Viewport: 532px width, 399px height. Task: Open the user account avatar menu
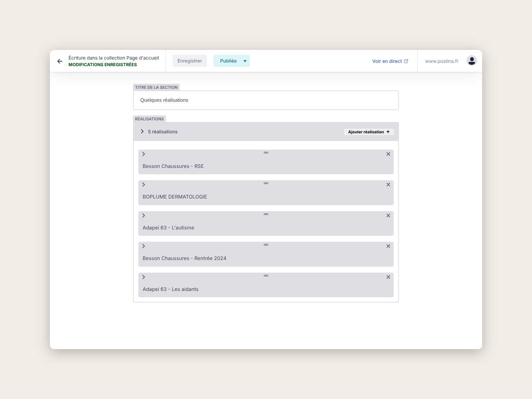[471, 61]
